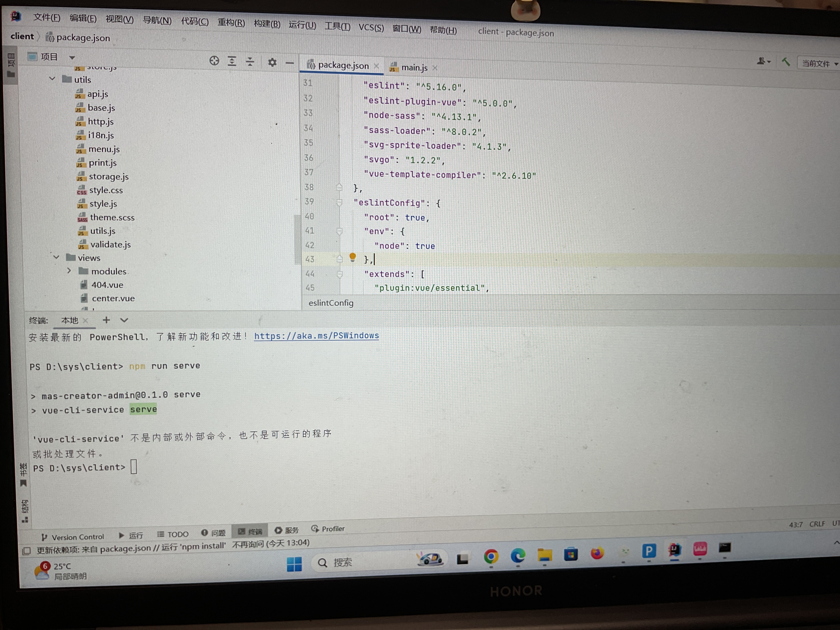Toggle fold marker at extends line 44
The width and height of the screenshot is (840, 630).
(x=340, y=274)
